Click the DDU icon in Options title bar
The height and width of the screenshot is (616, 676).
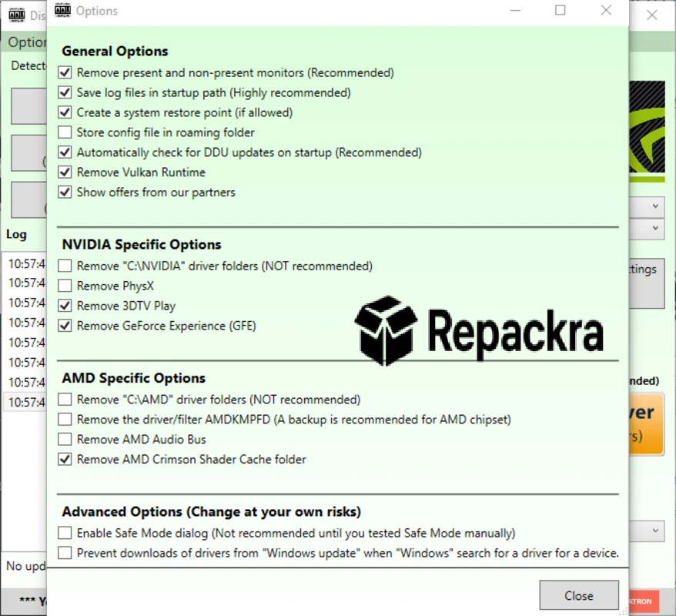click(x=63, y=10)
